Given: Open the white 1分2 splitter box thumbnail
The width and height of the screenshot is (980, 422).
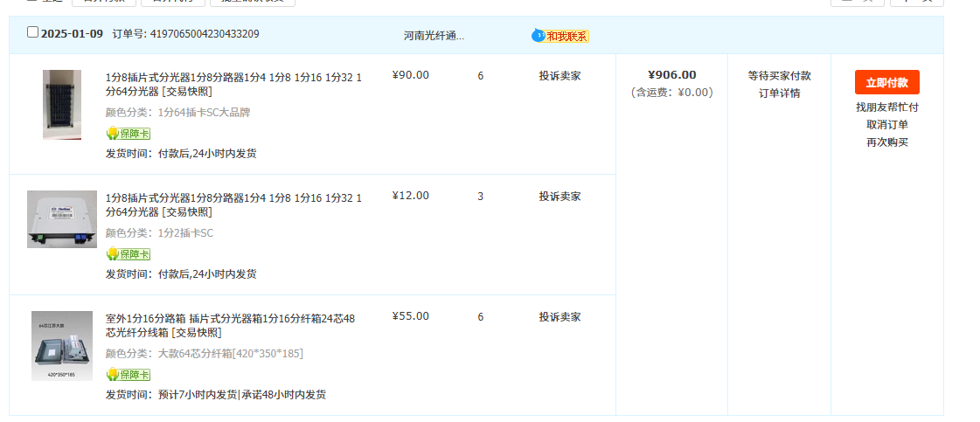Looking at the screenshot, I should click(62, 219).
